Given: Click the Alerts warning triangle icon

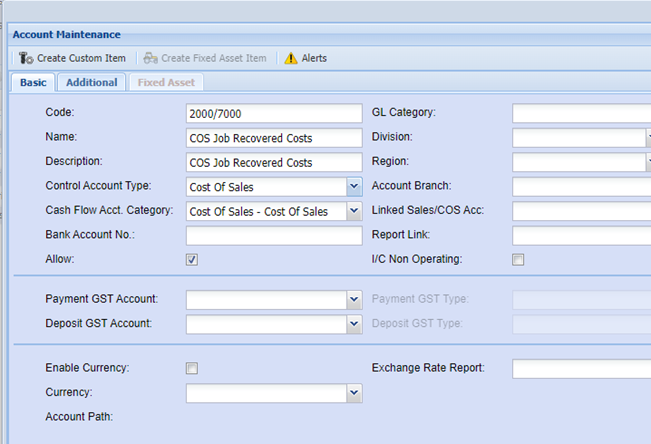Looking at the screenshot, I should pos(291,58).
